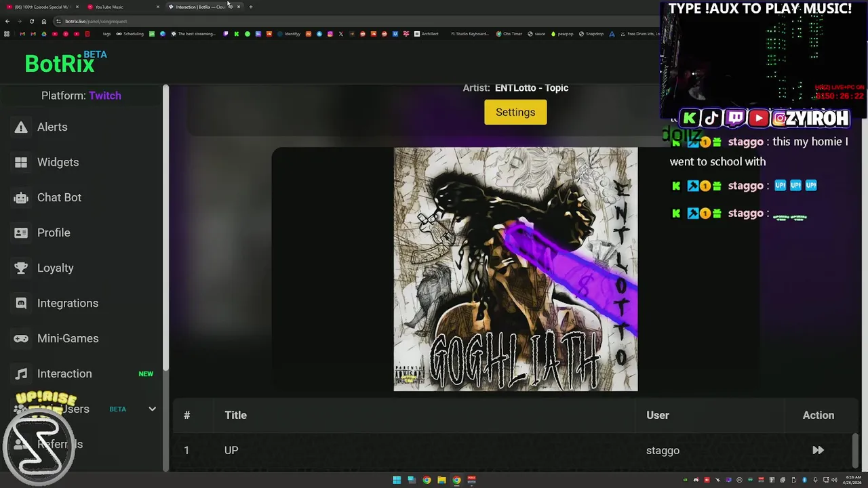
Task: Open the Google Drive bookmark icon
Action: (x=43, y=34)
